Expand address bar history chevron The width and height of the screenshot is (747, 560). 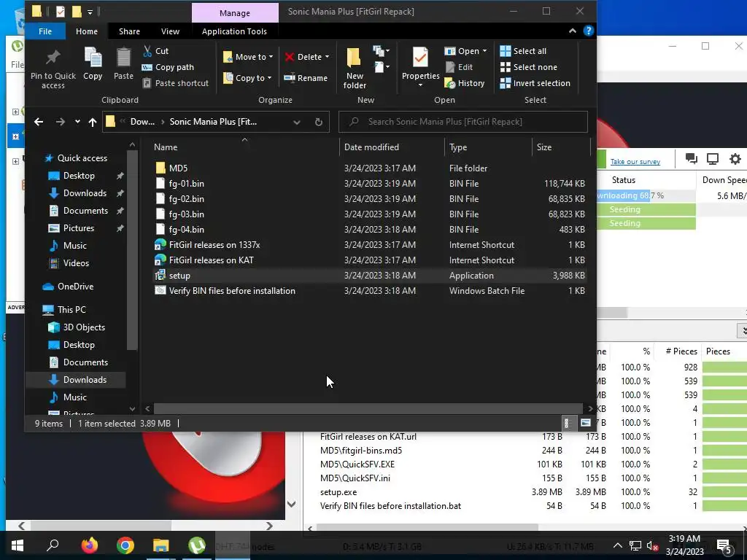(297, 122)
